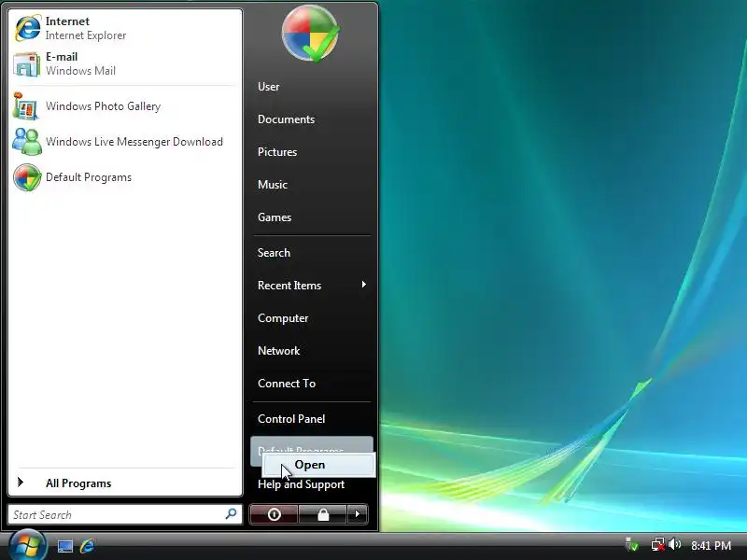
Task: Open Help and Support
Action: click(x=301, y=484)
